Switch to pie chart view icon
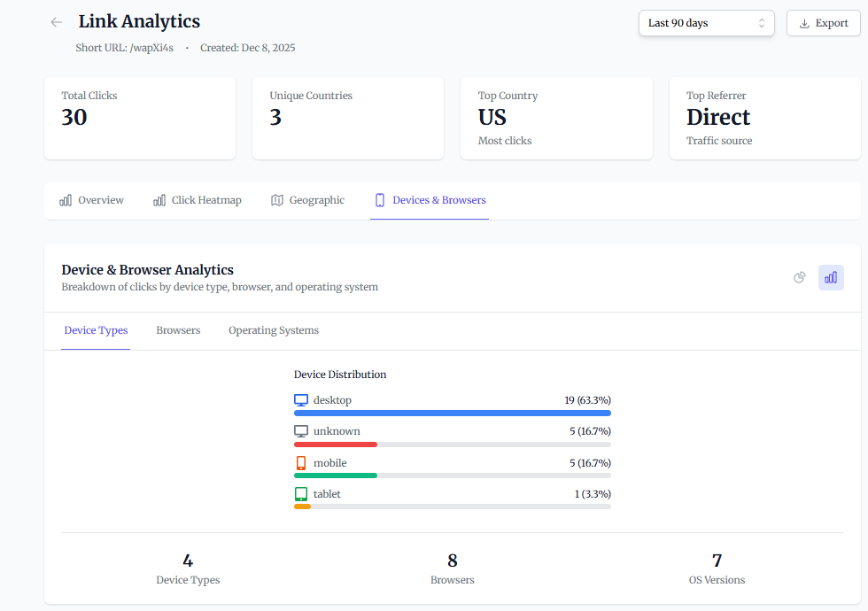This screenshot has width=868, height=611. coord(799,277)
